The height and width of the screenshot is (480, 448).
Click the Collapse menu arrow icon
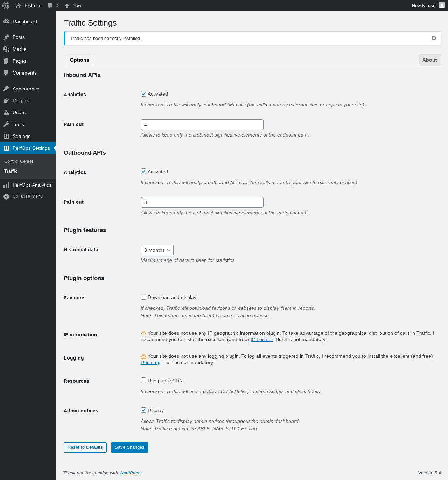[x=6, y=196]
